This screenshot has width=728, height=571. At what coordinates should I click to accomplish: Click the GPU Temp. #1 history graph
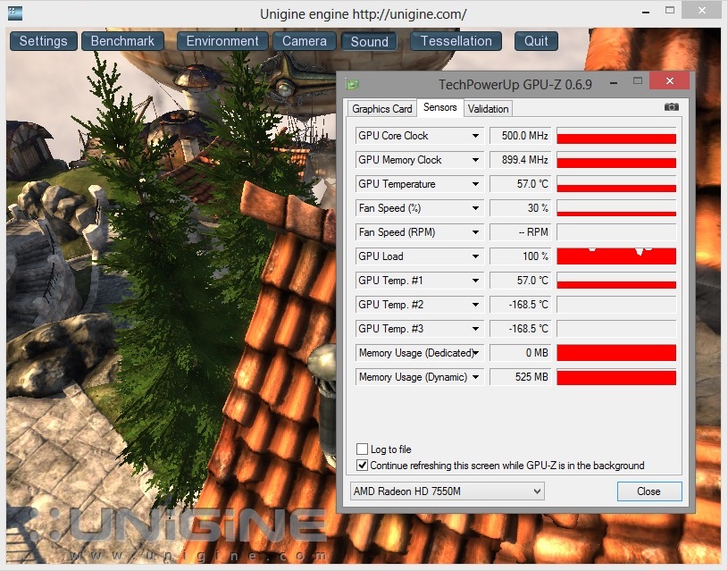point(616,281)
